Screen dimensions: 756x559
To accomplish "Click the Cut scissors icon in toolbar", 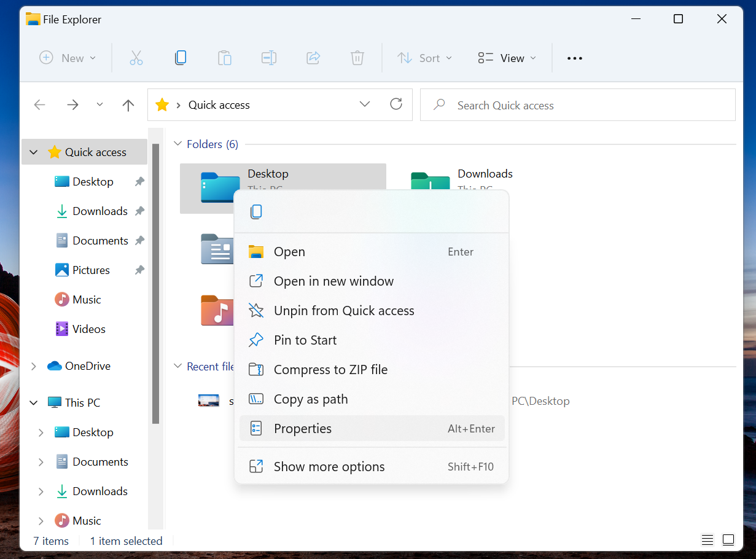I will coord(136,58).
